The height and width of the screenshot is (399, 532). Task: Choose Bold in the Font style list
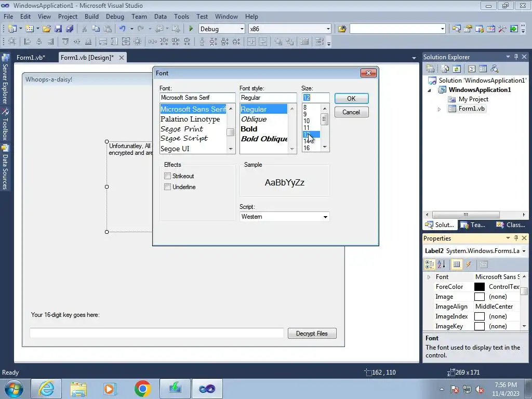coord(249,129)
